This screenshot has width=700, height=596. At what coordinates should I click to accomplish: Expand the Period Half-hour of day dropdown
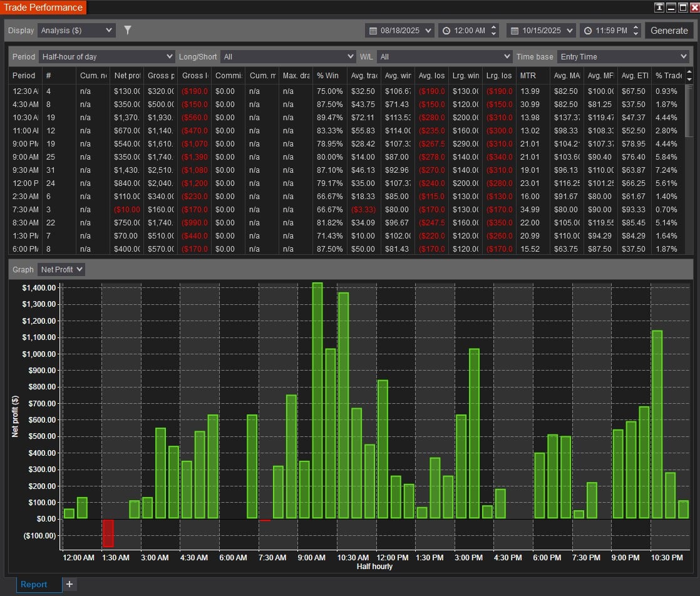click(x=107, y=56)
